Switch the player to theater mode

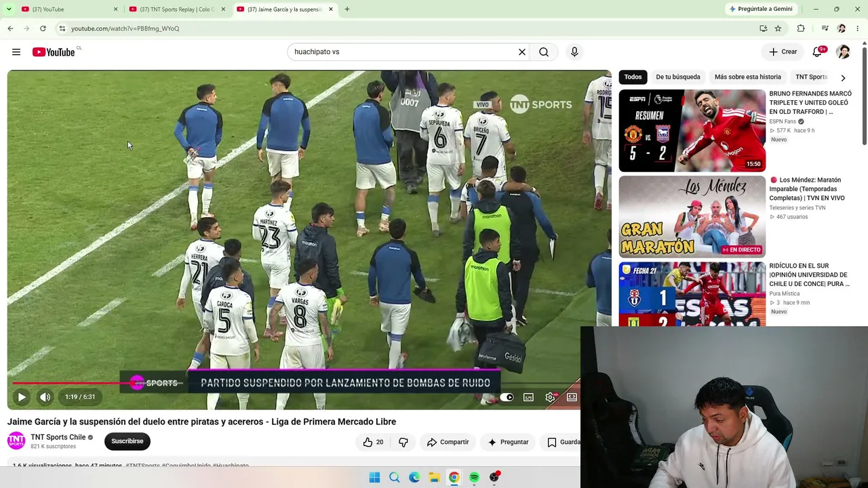[x=572, y=397]
